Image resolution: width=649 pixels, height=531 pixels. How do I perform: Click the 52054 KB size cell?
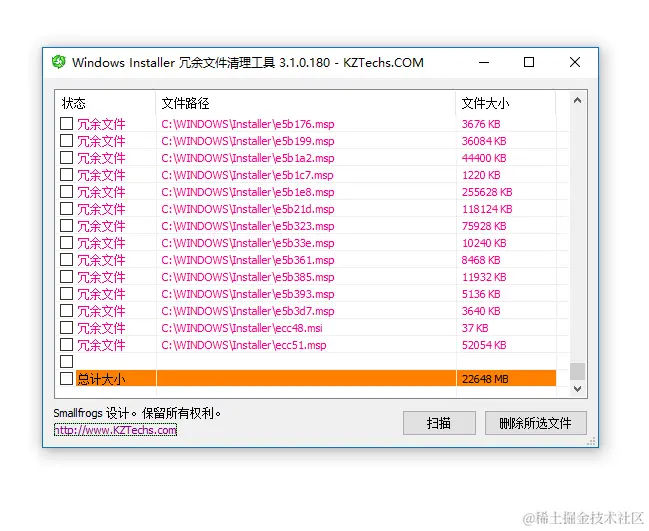[x=484, y=345]
